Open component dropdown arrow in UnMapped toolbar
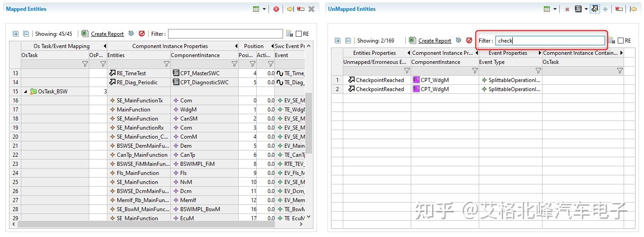The image size is (644, 237). coord(586,9)
